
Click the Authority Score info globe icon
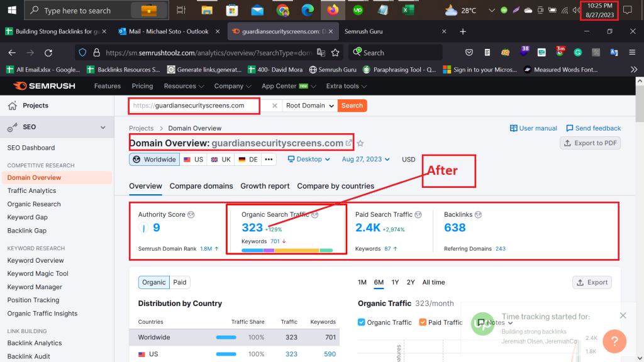coord(191,215)
